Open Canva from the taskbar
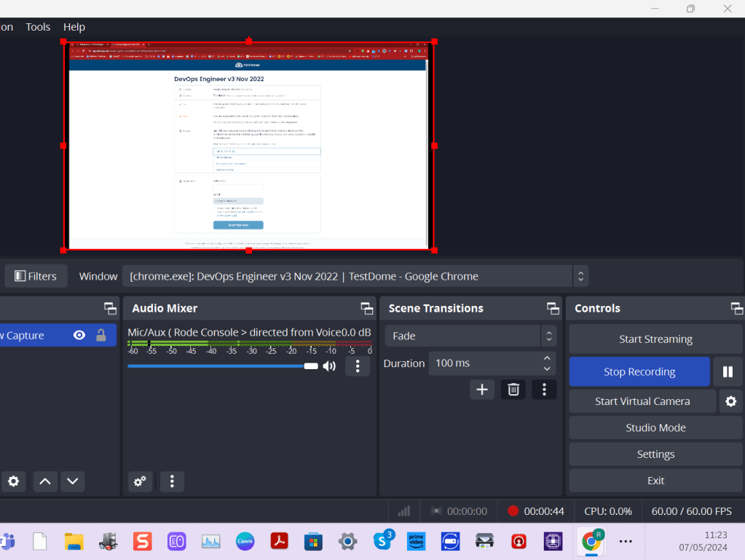Viewport: 745px width, 560px height. click(x=245, y=542)
